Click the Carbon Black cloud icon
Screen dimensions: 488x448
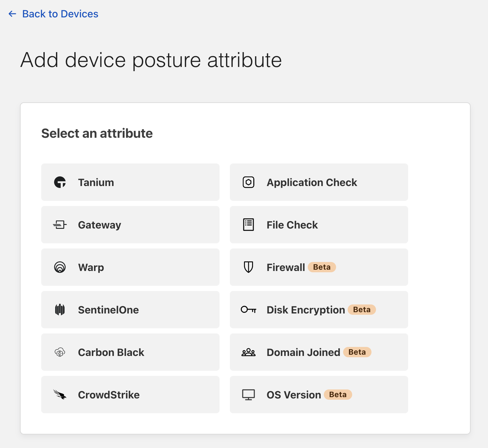(x=60, y=352)
